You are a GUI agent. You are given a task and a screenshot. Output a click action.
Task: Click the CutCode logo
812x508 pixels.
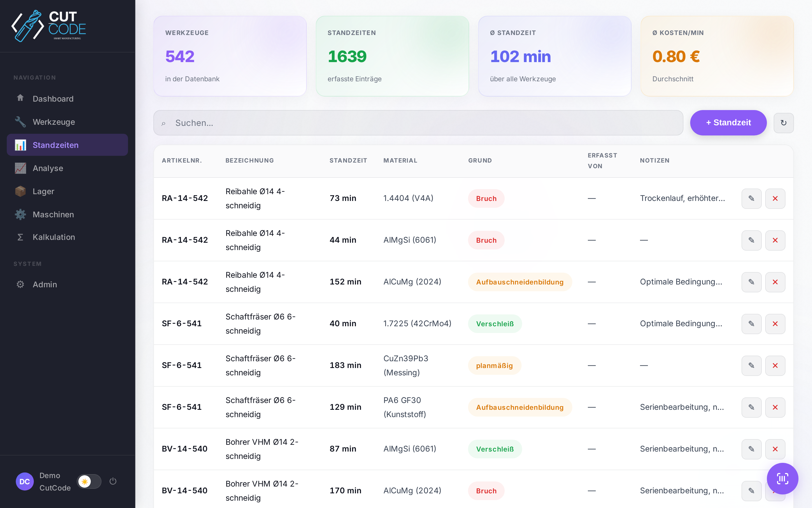tap(49, 26)
